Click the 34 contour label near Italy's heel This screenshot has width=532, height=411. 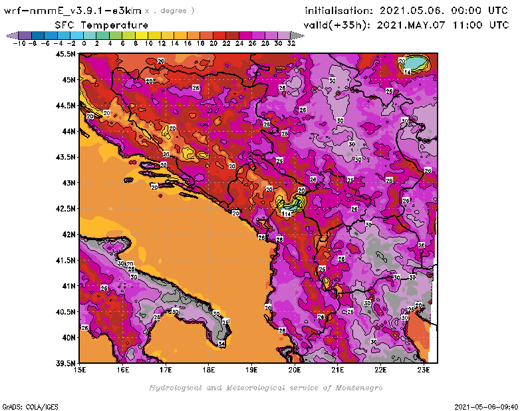click(x=221, y=344)
